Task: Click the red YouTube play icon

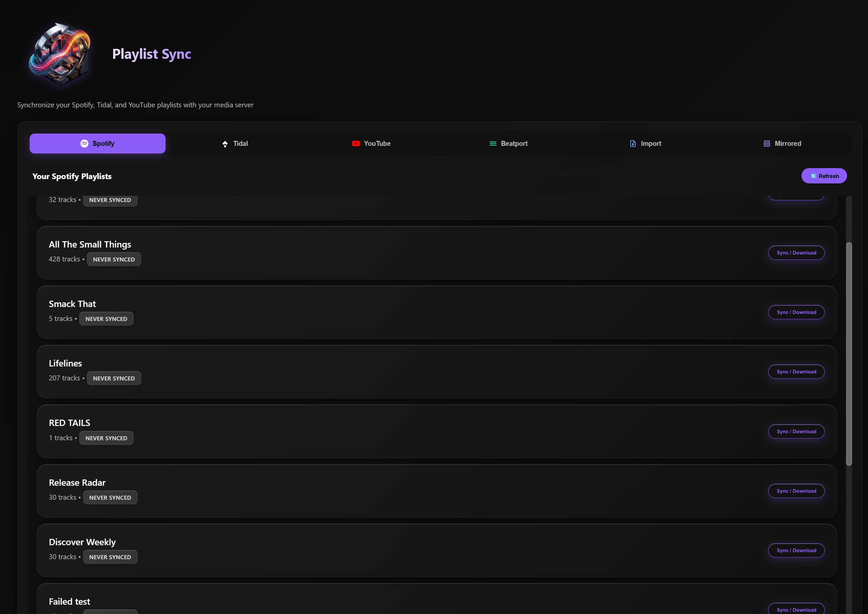Action: [355, 144]
